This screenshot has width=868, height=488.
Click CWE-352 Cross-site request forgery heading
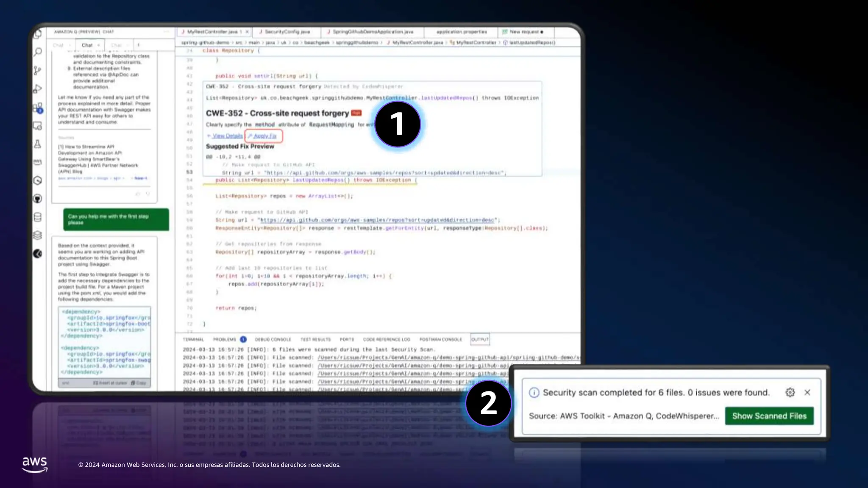pyautogui.click(x=277, y=113)
